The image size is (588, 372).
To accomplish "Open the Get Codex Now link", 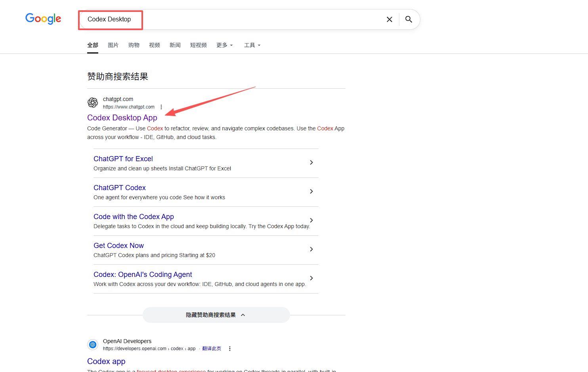I will point(118,246).
